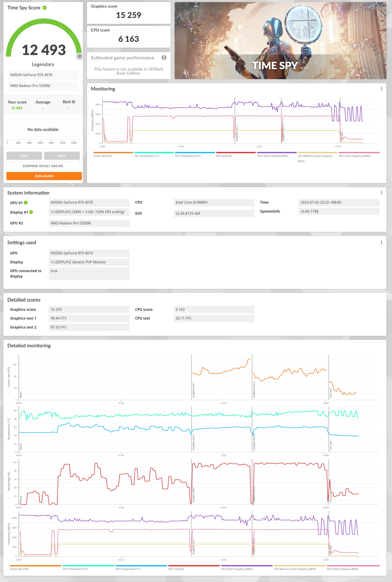Toggle GPU Memory Clock Frequency legend in Monitoring
The image size is (392, 582).
tap(318, 157)
